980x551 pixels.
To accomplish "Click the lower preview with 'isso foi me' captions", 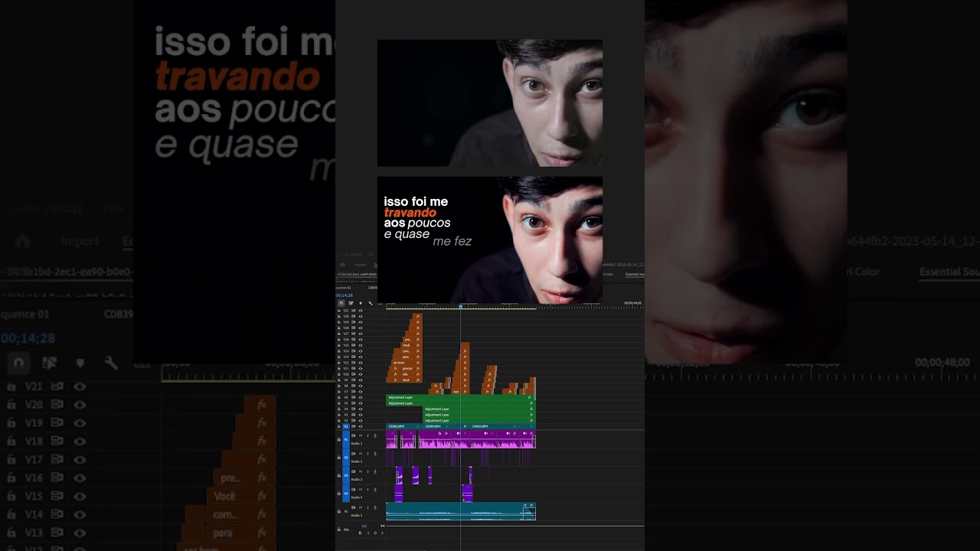I will coord(490,240).
